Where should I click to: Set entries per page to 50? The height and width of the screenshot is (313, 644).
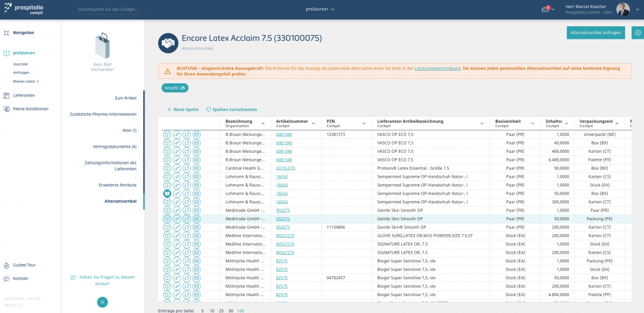pyautogui.click(x=231, y=311)
